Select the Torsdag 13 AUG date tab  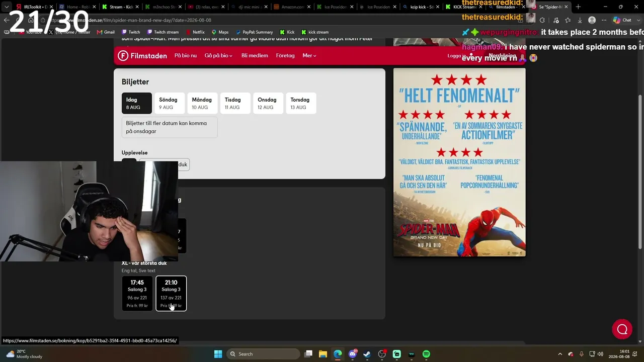pyautogui.click(x=301, y=103)
